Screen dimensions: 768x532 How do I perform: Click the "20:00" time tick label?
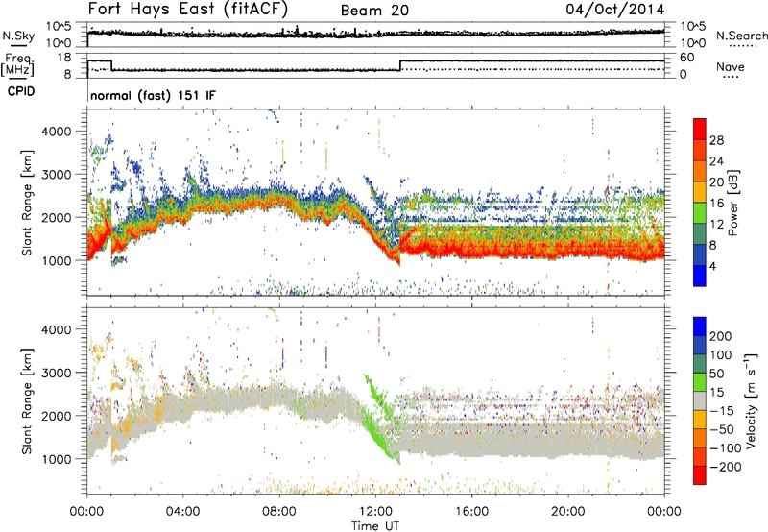[x=568, y=512]
